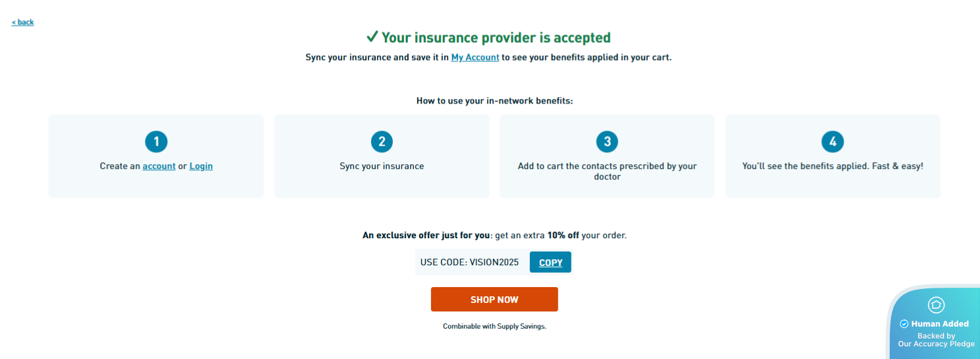Screen dimensions: 980x359
Task: Select the step 3 number circle
Action: 607,141
